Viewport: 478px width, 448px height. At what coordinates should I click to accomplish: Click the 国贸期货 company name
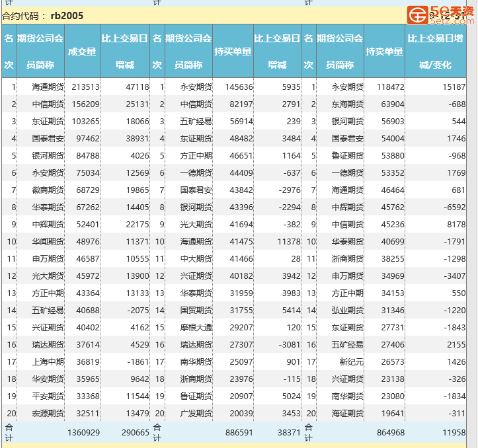pos(196,311)
